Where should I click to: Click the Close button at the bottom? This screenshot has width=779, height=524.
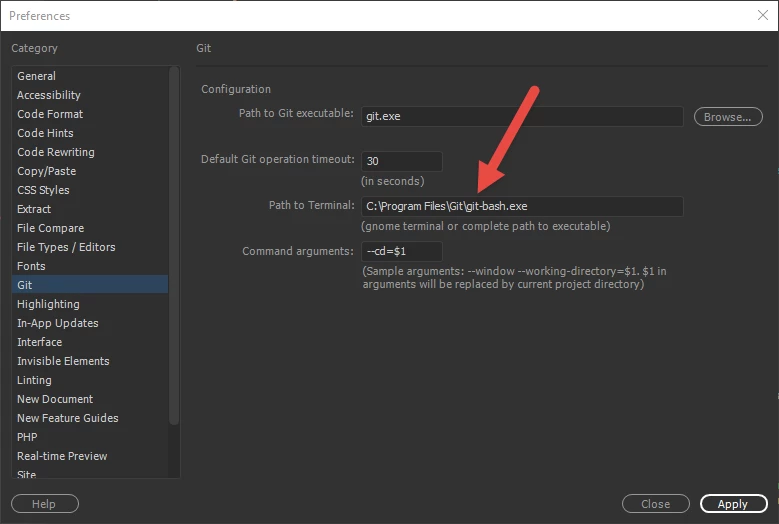(655, 504)
